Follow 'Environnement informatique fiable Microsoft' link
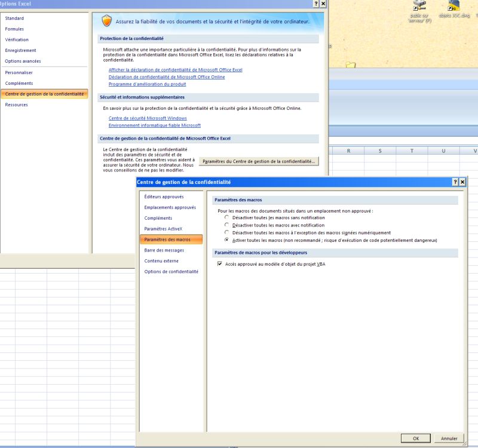Viewport: 478px width, 448px height. point(155,125)
